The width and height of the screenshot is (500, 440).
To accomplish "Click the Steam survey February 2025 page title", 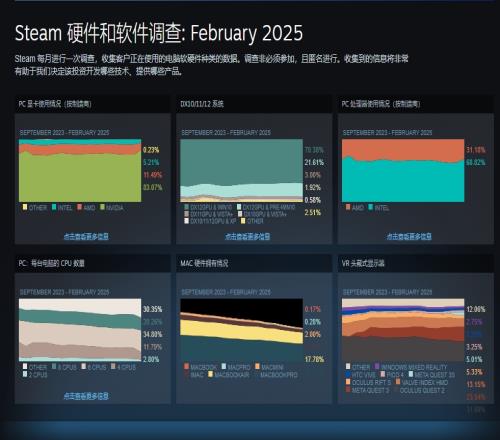I will pos(159,33).
